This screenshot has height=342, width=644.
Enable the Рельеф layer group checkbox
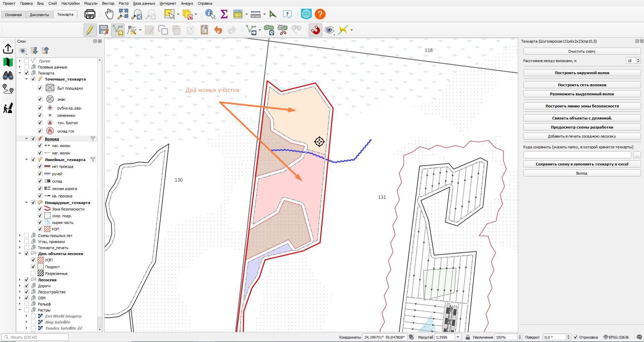pos(27,304)
